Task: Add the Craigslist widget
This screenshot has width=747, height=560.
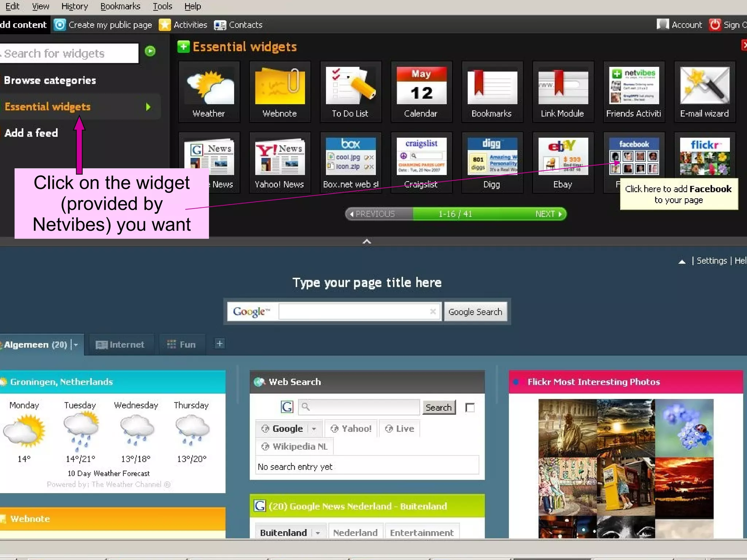Action: pyautogui.click(x=421, y=163)
